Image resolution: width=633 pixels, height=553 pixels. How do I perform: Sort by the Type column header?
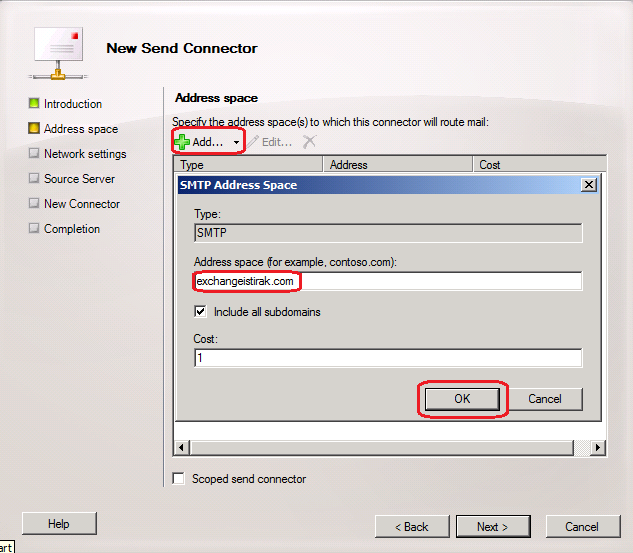tap(248, 165)
